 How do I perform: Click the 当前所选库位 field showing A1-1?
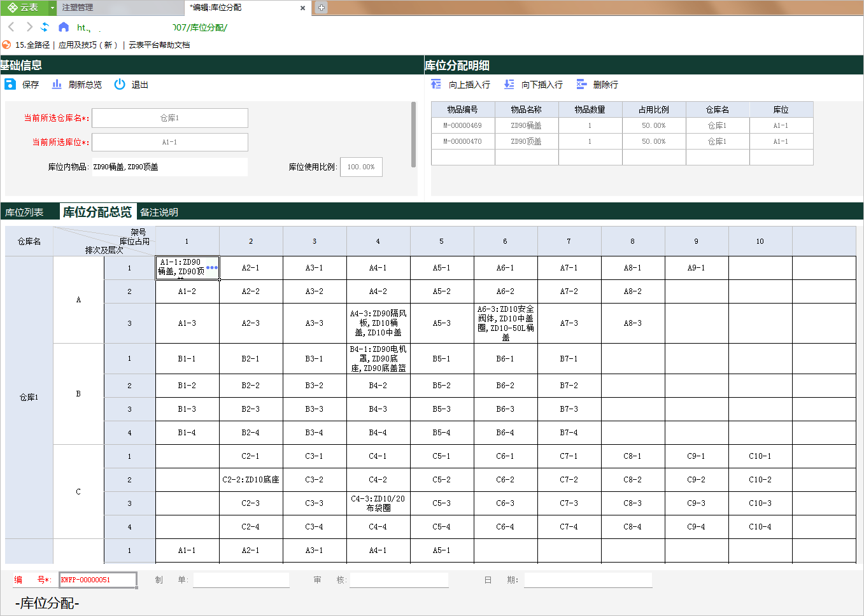point(170,142)
